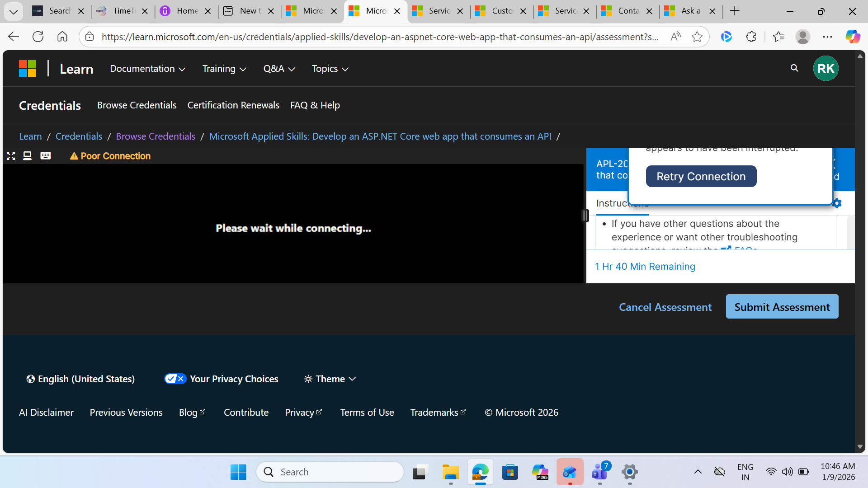
Task: Open the Theme dropdown in the footer
Action: coord(330,379)
